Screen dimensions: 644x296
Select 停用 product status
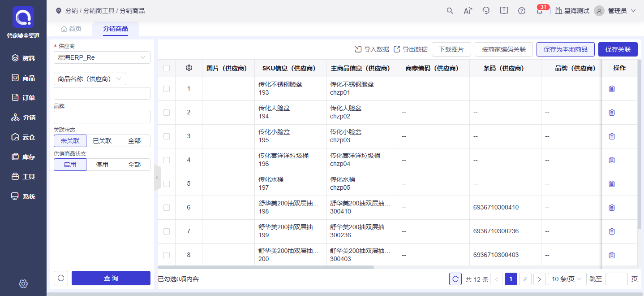102,165
